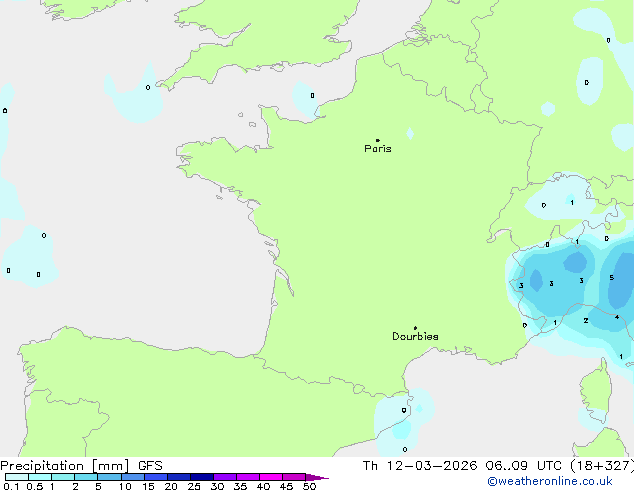The height and width of the screenshot is (490, 634).
Task: Click the map rainfall value '4' over northwest Italy
Action: click(x=617, y=317)
